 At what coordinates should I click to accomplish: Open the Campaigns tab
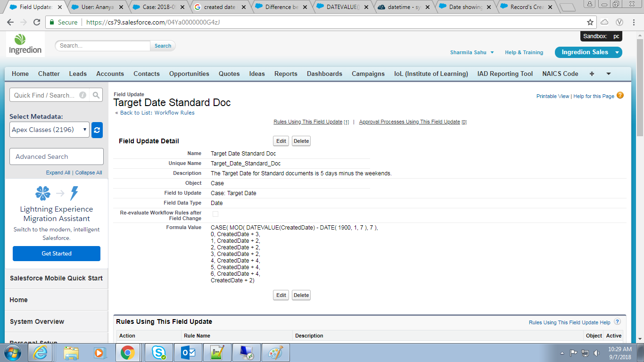pyautogui.click(x=368, y=74)
